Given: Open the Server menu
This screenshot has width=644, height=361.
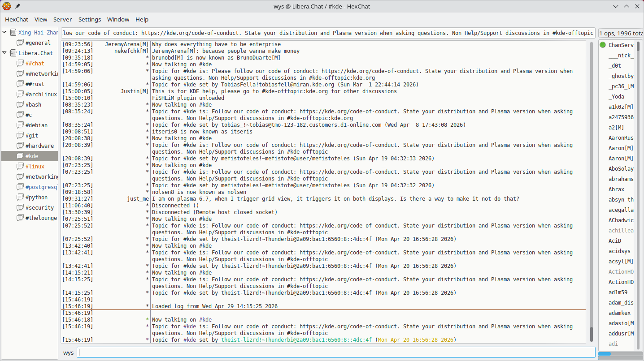Looking at the screenshot, I should click(x=63, y=20).
